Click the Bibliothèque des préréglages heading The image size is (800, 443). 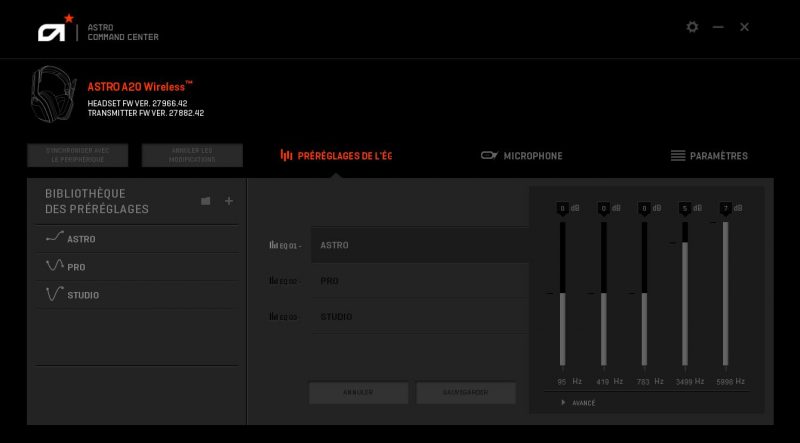[97, 201]
